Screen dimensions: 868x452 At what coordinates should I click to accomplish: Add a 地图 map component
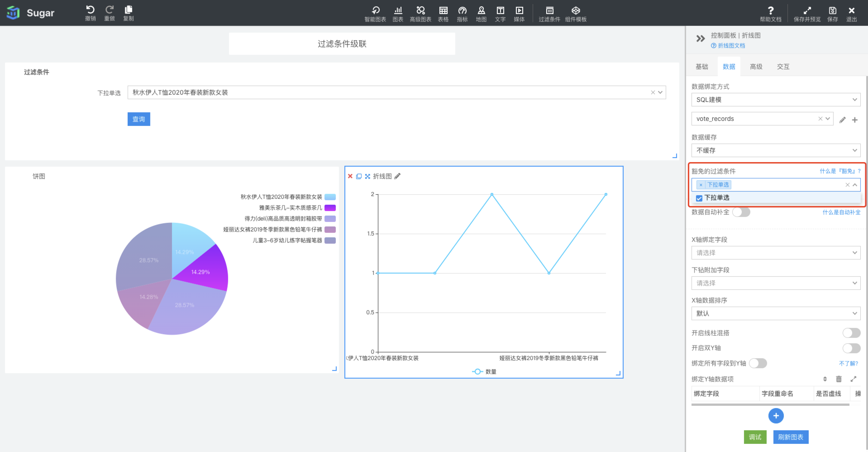(481, 14)
